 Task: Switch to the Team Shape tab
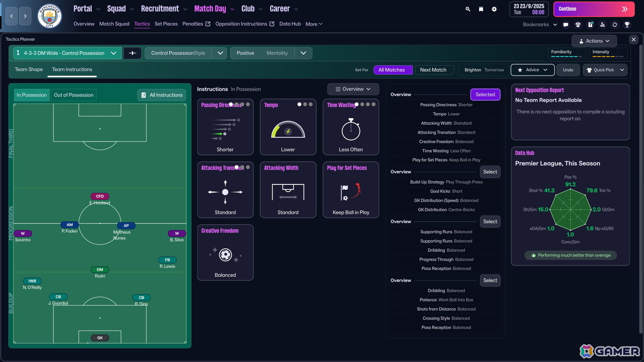pos(28,70)
